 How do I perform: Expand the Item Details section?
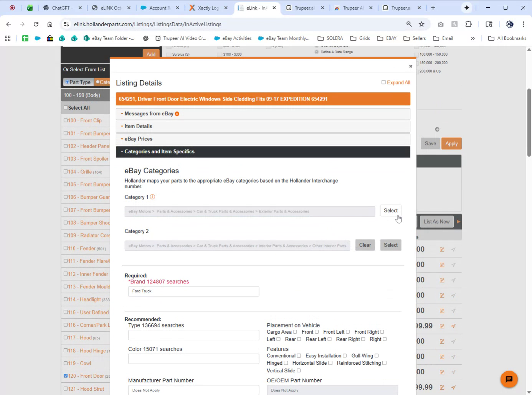263,127
